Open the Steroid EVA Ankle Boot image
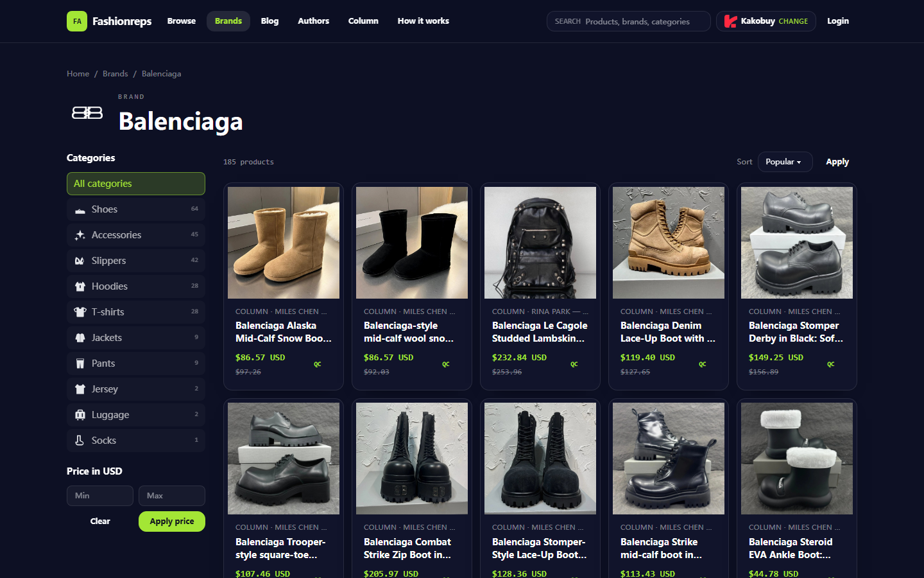This screenshot has height=578, width=924. click(x=797, y=459)
